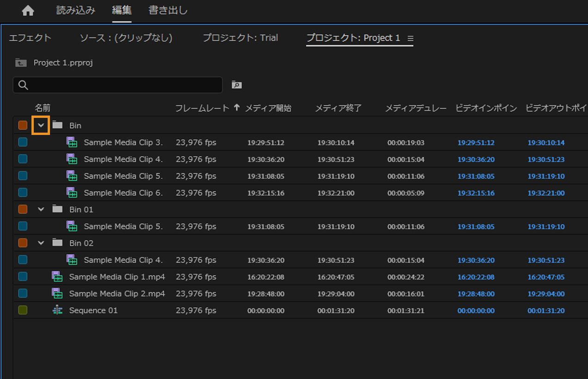Click the Sequence 01 frame rate 23,976 fps
The height and width of the screenshot is (379, 588).
196,311
